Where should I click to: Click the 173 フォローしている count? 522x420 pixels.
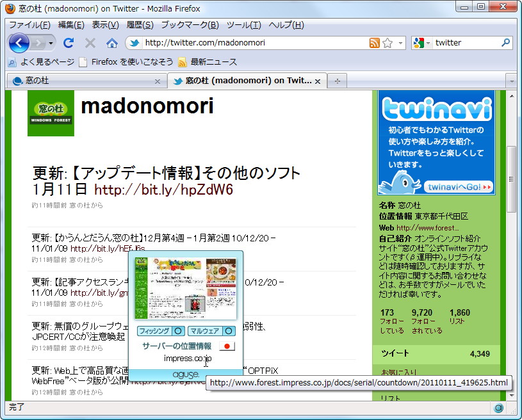point(392,321)
